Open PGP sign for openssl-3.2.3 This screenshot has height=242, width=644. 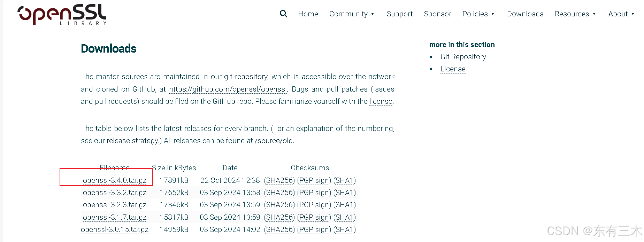tap(314, 205)
